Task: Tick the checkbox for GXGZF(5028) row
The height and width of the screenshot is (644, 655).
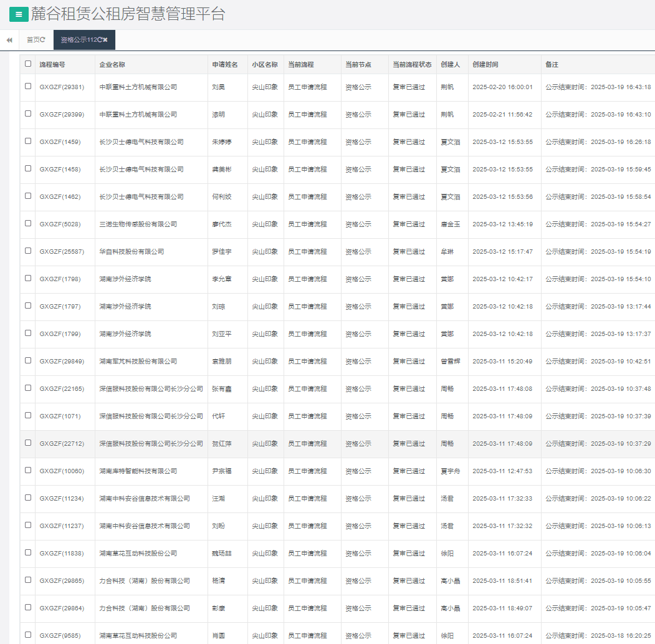Action: click(28, 223)
